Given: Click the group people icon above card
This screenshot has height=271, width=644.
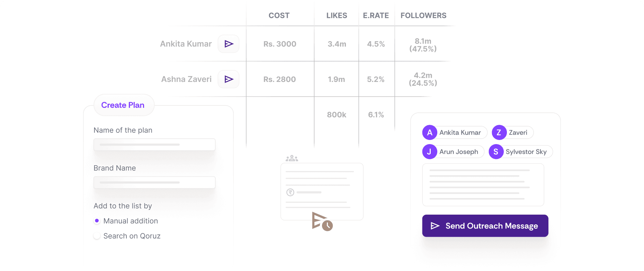Looking at the screenshot, I should tap(292, 158).
